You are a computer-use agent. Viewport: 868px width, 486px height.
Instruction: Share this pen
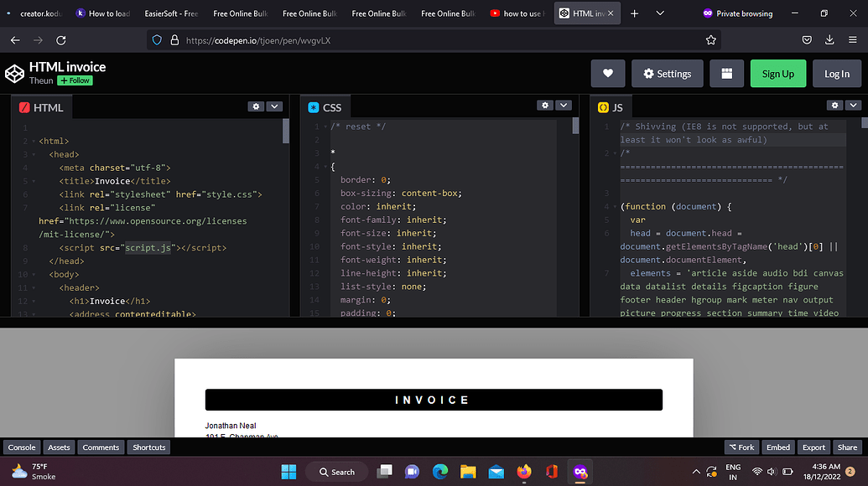(847, 447)
